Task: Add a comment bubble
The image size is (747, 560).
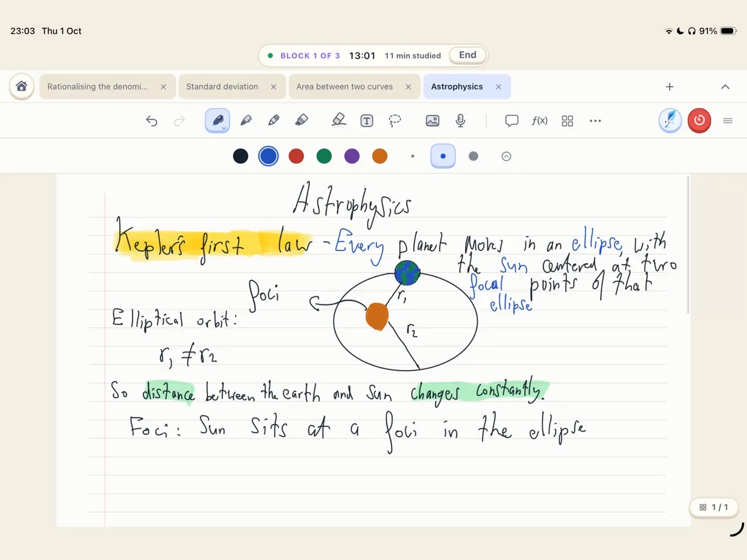Action: (512, 121)
